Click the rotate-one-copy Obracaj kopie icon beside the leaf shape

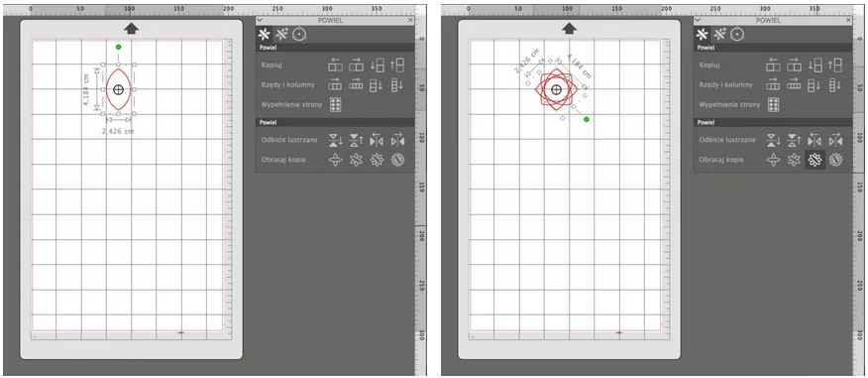point(336,160)
